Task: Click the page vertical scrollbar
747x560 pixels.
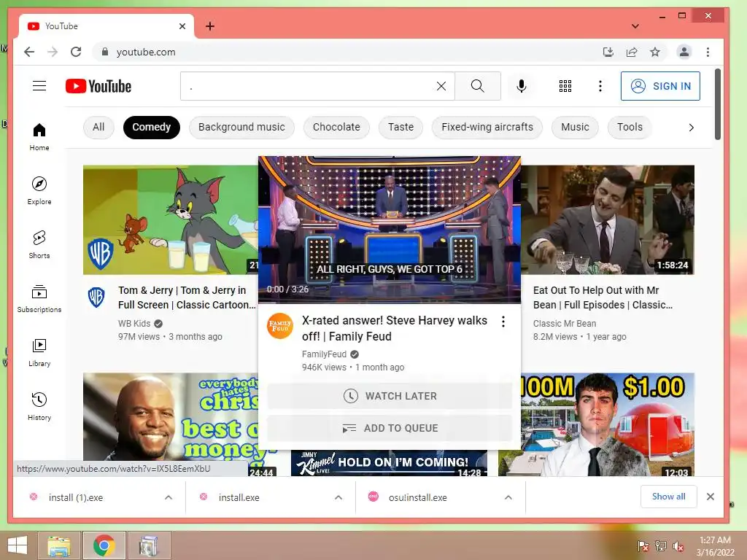Action: click(718, 105)
